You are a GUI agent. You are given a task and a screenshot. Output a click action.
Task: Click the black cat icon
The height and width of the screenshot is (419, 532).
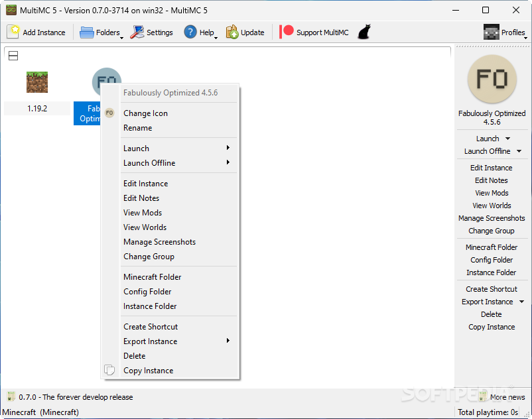[x=364, y=32]
